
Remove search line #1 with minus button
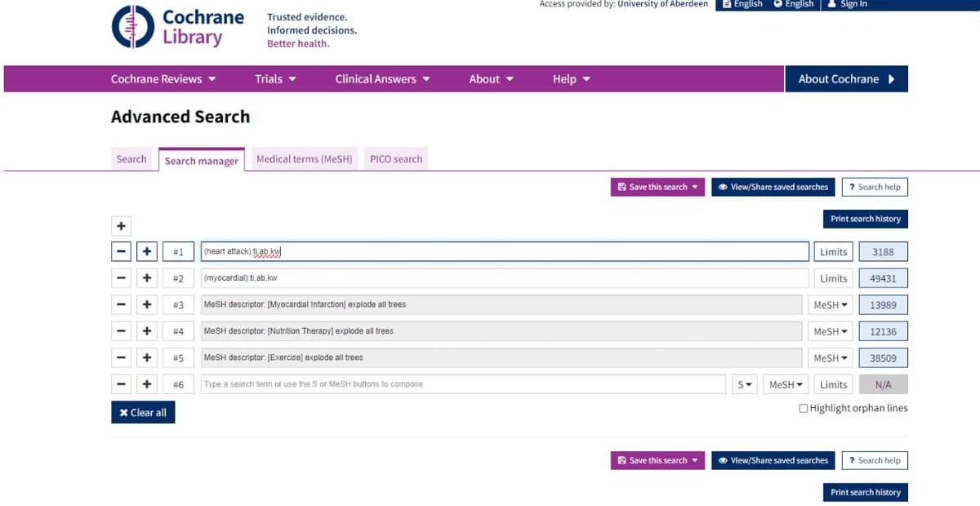pyautogui.click(x=121, y=252)
